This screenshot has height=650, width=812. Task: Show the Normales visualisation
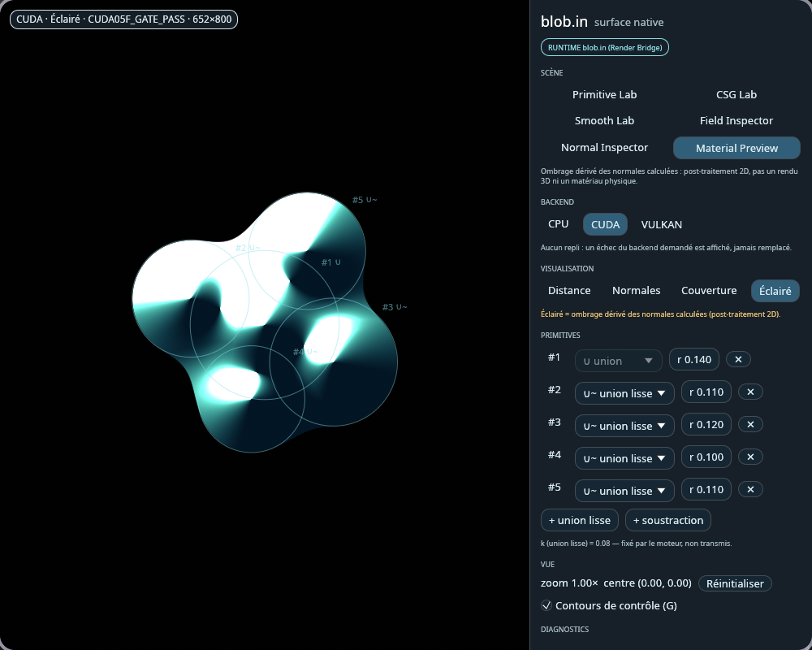tap(636, 290)
